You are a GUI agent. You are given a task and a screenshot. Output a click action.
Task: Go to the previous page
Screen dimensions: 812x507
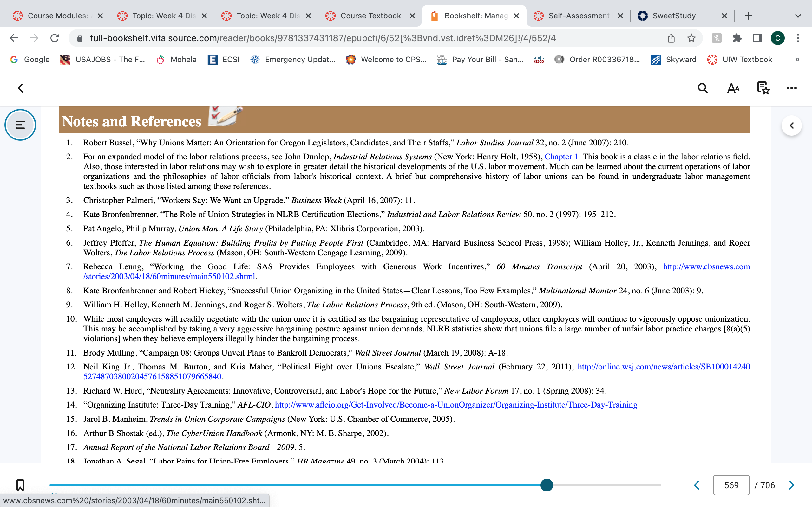click(697, 485)
